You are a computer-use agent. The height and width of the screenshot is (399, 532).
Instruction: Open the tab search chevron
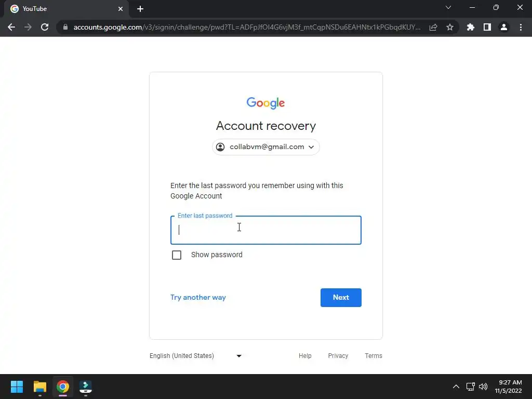click(x=448, y=7)
